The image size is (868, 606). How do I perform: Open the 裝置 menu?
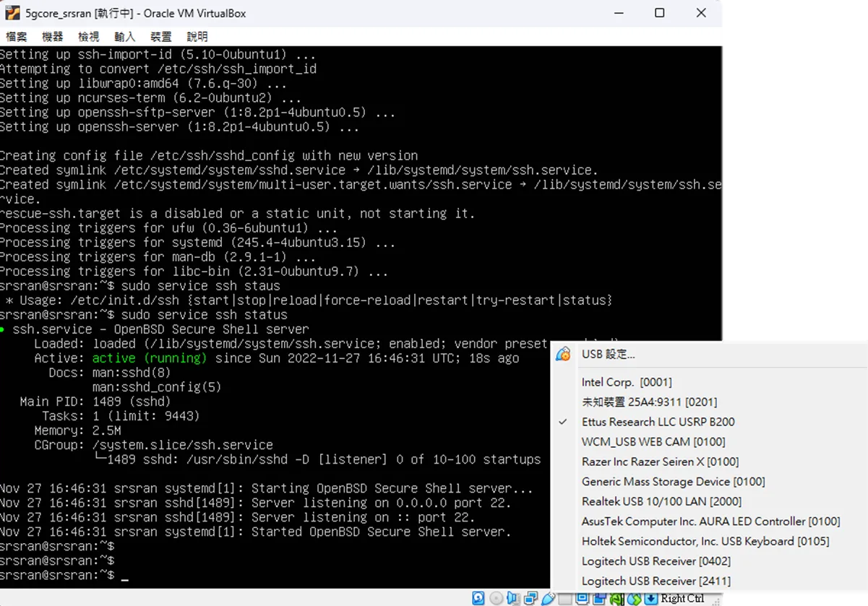pos(161,36)
